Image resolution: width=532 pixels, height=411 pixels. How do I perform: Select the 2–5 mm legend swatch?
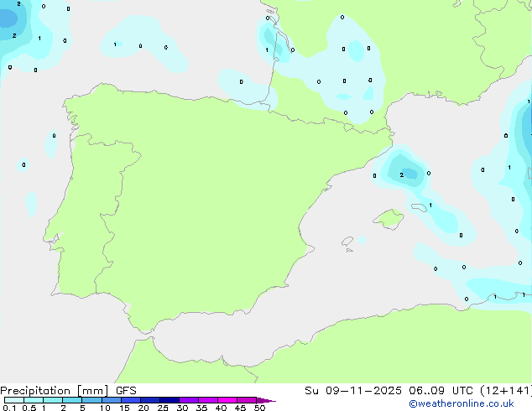(x=72, y=400)
